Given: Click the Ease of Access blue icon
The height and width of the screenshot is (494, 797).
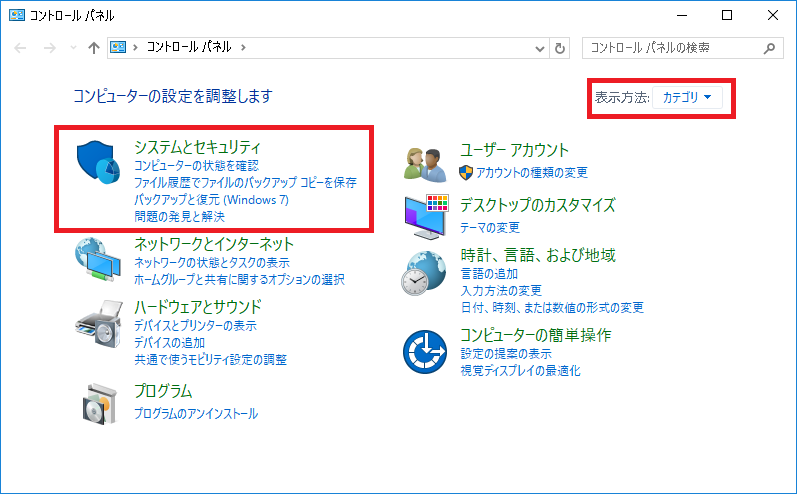Looking at the screenshot, I should [424, 352].
